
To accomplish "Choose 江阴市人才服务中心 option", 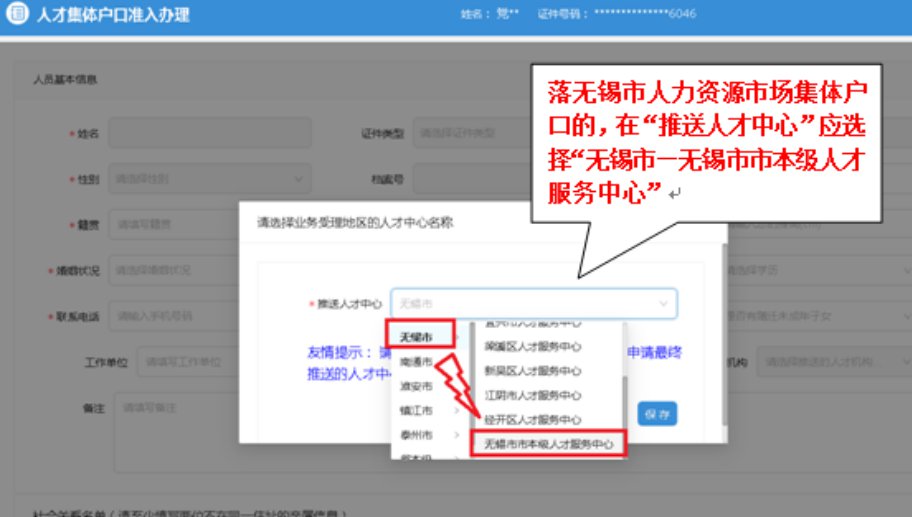I will [533, 395].
